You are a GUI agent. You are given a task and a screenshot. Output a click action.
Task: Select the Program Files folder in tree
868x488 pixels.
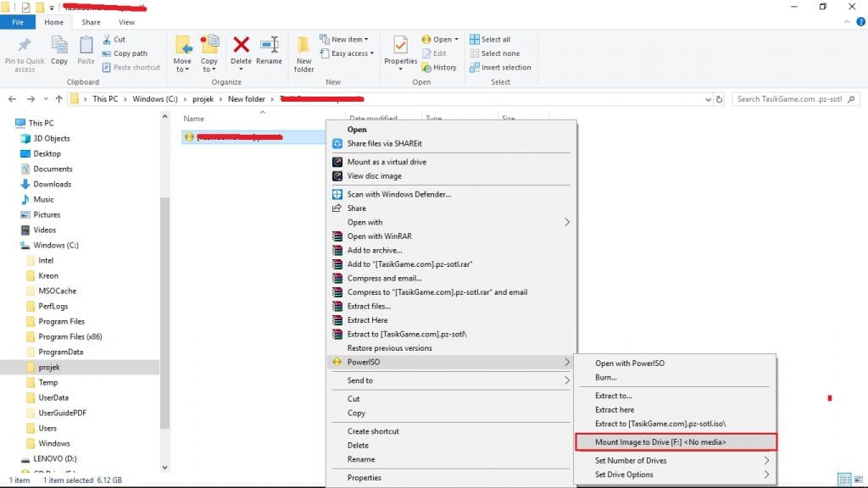coord(61,321)
